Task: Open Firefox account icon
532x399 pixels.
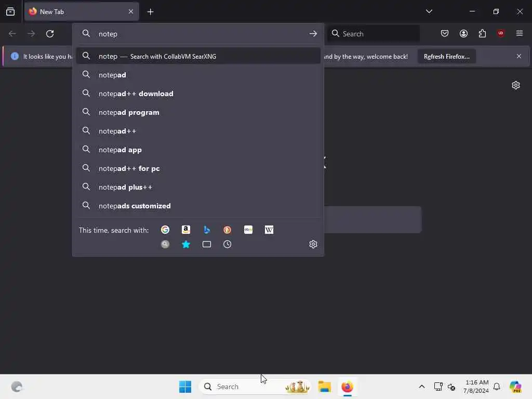Action: pos(463,33)
